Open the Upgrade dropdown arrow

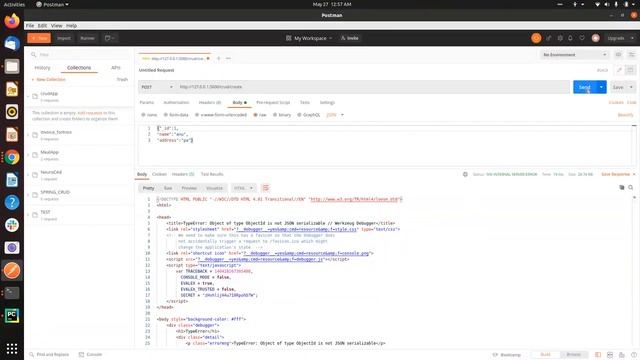(632, 38)
